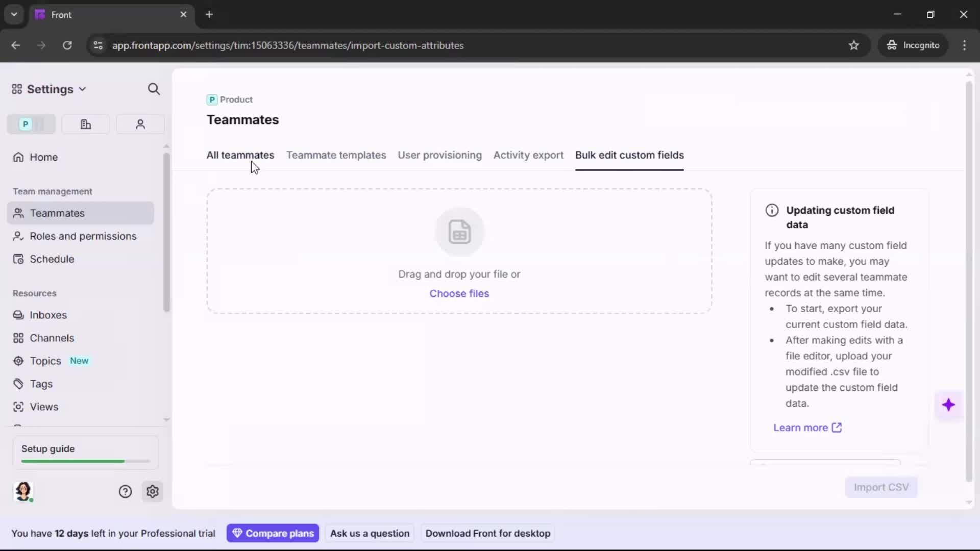The height and width of the screenshot is (551, 980).
Task: Open the Inboxes section
Action: [48, 315]
